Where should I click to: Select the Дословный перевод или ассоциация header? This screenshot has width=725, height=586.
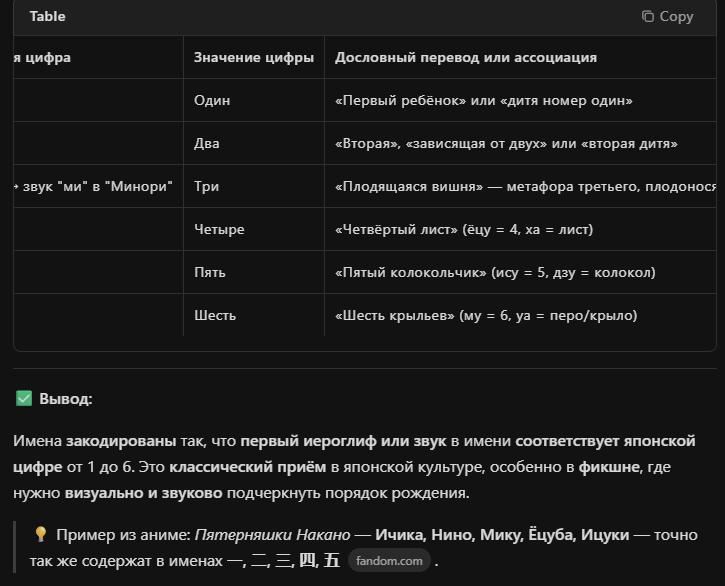click(x=466, y=57)
